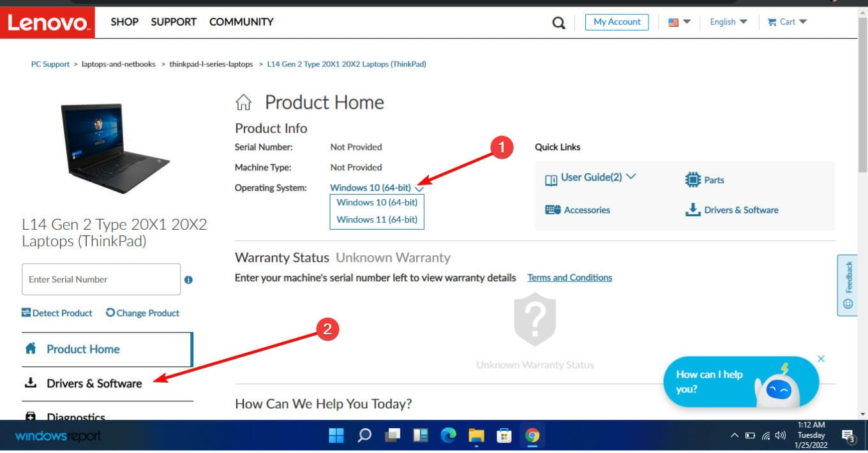Expand the English language dropdown
The width and height of the screenshot is (868, 453).
coord(728,22)
